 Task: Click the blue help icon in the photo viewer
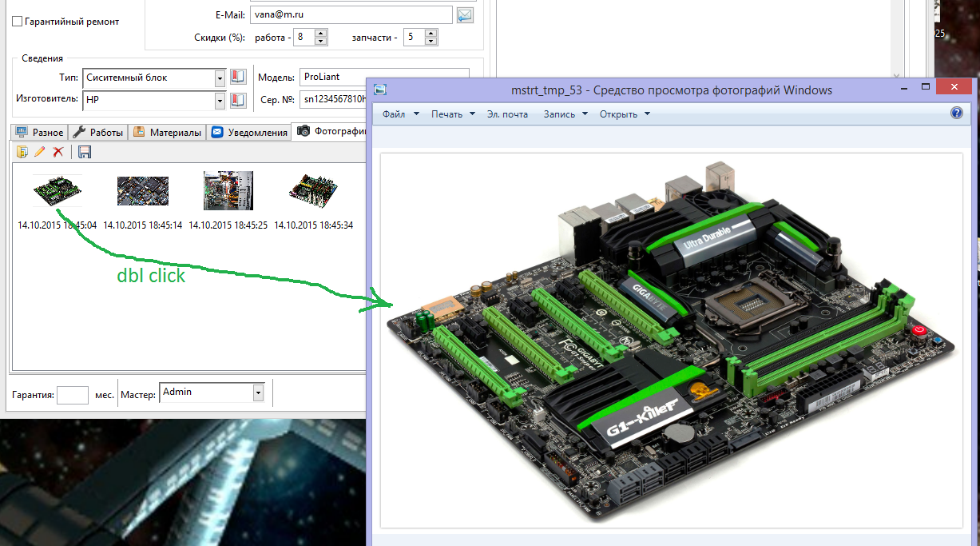(957, 114)
